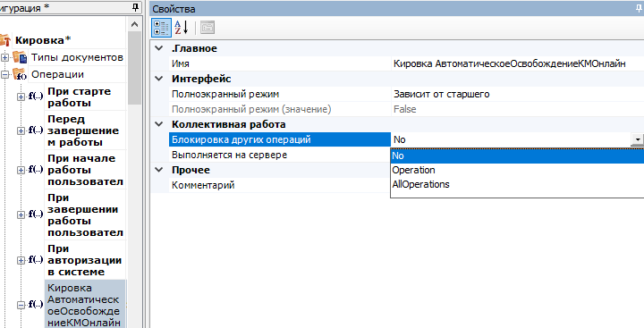The image size is (644, 328).
Task: Click the Имя property value field
Action: click(517, 63)
